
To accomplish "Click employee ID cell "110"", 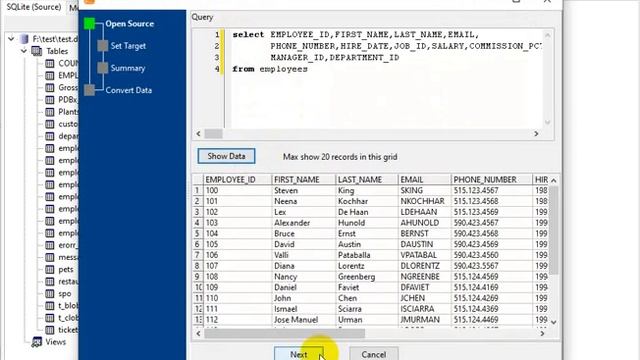I will [x=238, y=298].
